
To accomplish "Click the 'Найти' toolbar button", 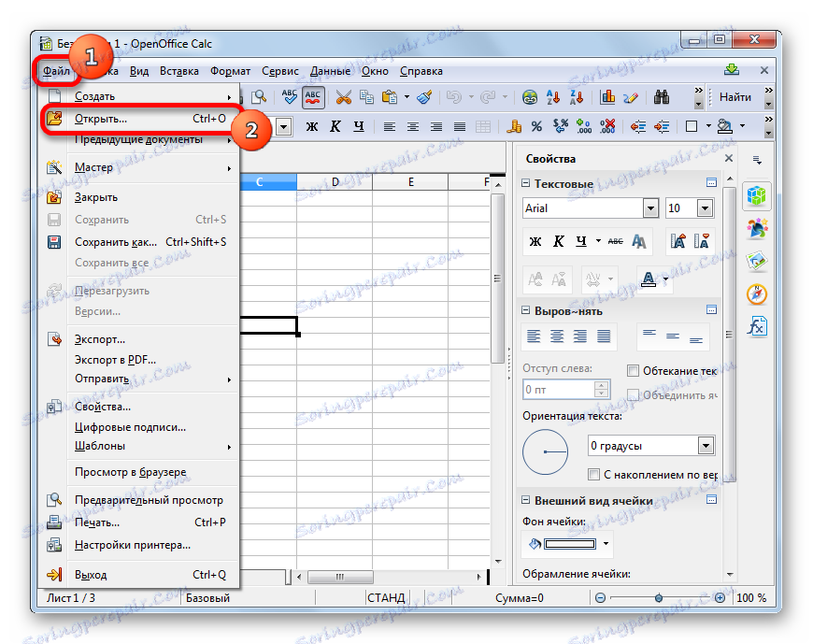I will pyautogui.click(x=735, y=97).
